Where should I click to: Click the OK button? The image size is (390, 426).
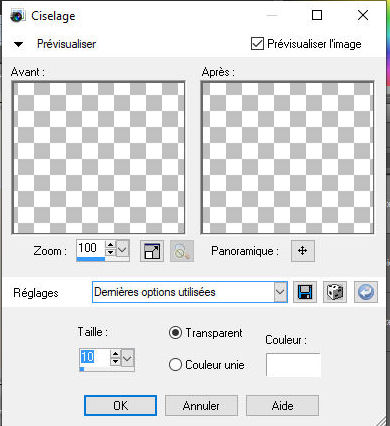[x=120, y=406]
